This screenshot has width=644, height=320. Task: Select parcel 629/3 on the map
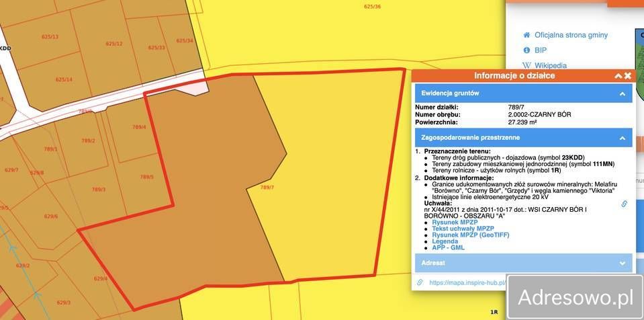click(x=64, y=303)
